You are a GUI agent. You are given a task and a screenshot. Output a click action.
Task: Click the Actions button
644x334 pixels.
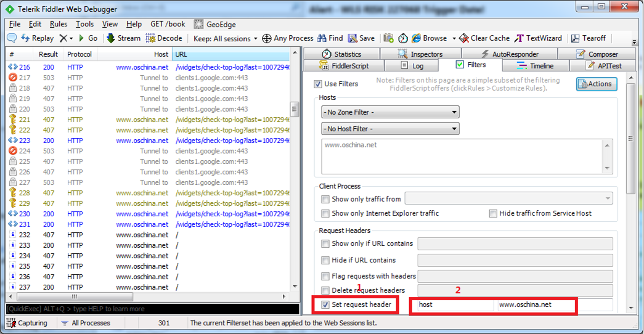point(597,84)
